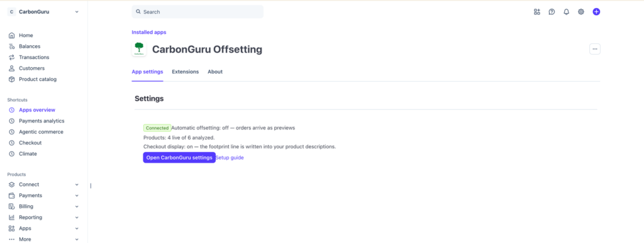Expand the Reporting menu chevron
Image resolution: width=644 pixels, height=243 pixels.
click(77, 218)
